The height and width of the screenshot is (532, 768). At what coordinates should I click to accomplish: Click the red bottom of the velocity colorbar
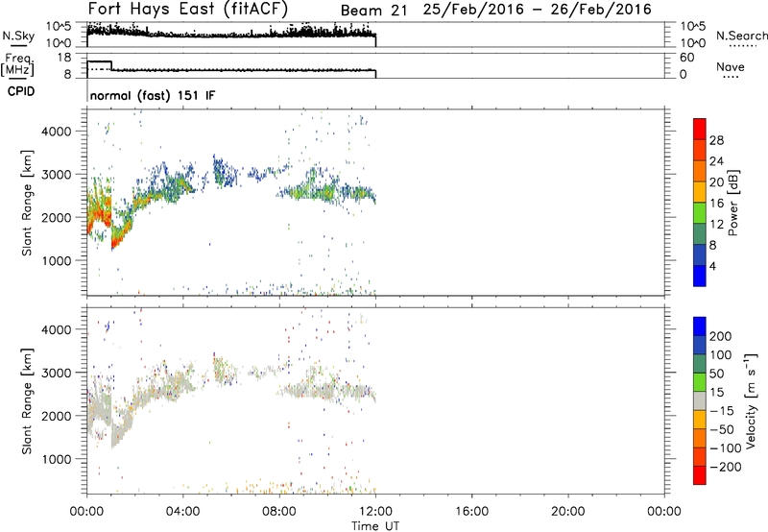pyautogui.click(x=700, y=475)
